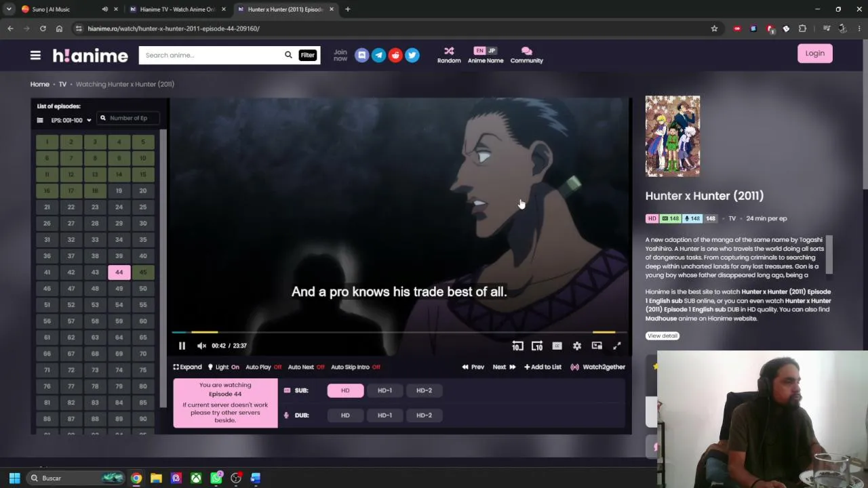
Task: Mute the Suno tab audio
Action: (104, 9)
